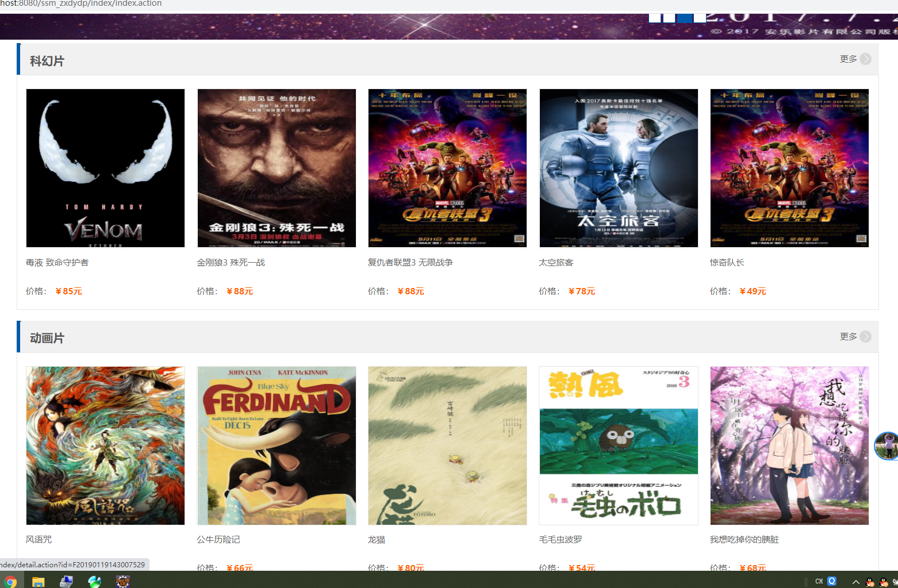This screenshot has width=898, height=588.
Task: Select the last banner slide indicator
Action: tap(700, 18)
